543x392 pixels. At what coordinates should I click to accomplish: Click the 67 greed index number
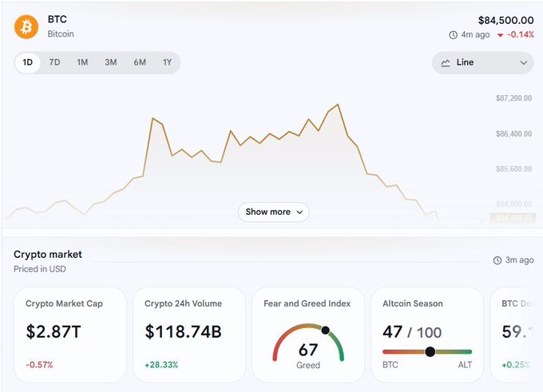point(308,350)
